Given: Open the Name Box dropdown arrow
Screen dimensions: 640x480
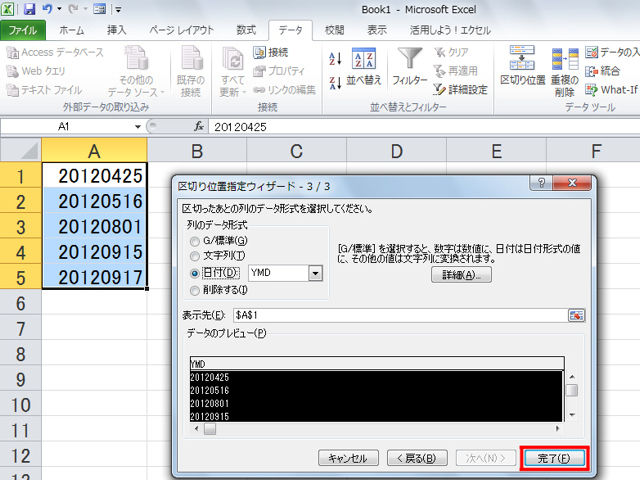Looking at the screenshot, I should [x=138, y=127].
